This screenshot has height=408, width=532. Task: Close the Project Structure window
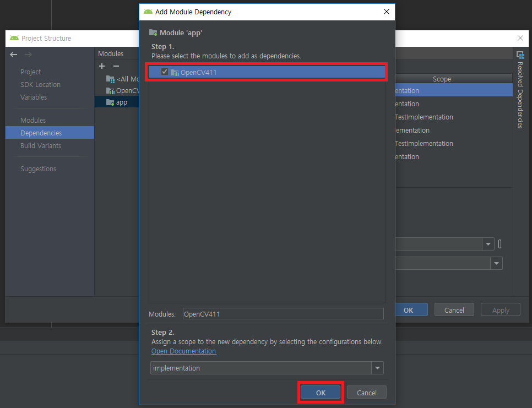(520, 38)
